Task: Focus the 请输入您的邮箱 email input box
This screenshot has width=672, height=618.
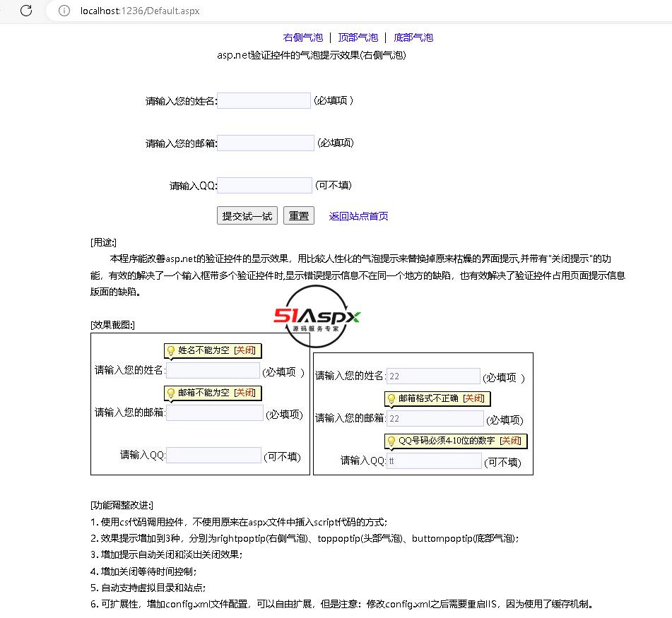Action: (265, 143)
